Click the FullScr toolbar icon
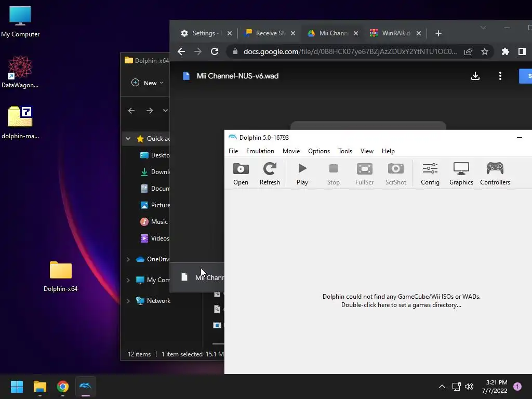Image resolution: width=532 pixels, height=399 pixels. (364, 174)
